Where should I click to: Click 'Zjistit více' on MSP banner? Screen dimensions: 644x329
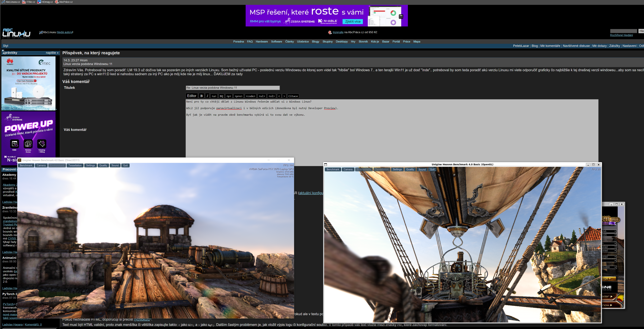coord(353,21)
